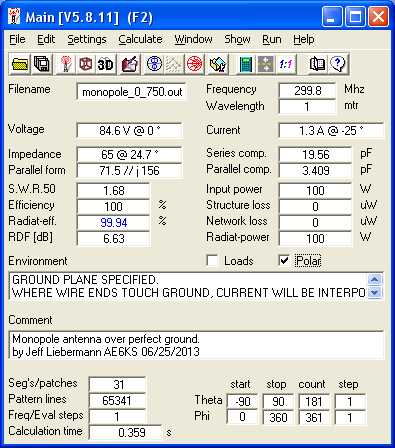Click the stacked windows toolbar icon
Viewport: 395px width, 448px height.
(42, 63)
